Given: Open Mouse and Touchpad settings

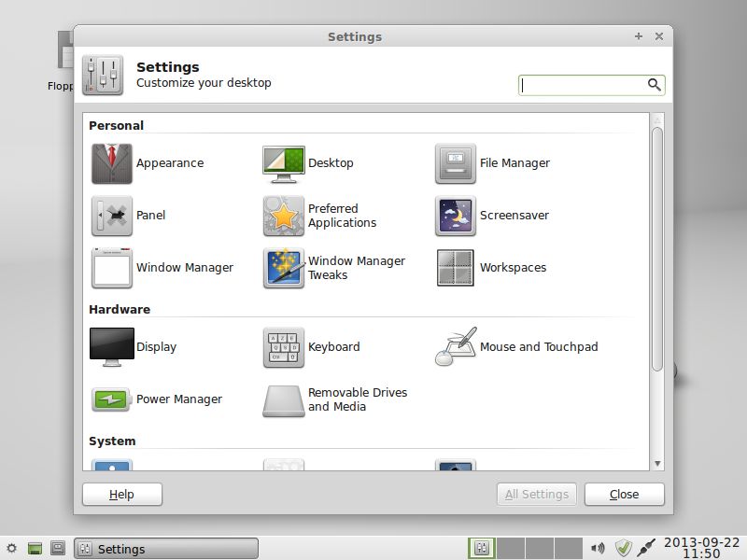Looking at the screenshot, I should pos(456,345).
